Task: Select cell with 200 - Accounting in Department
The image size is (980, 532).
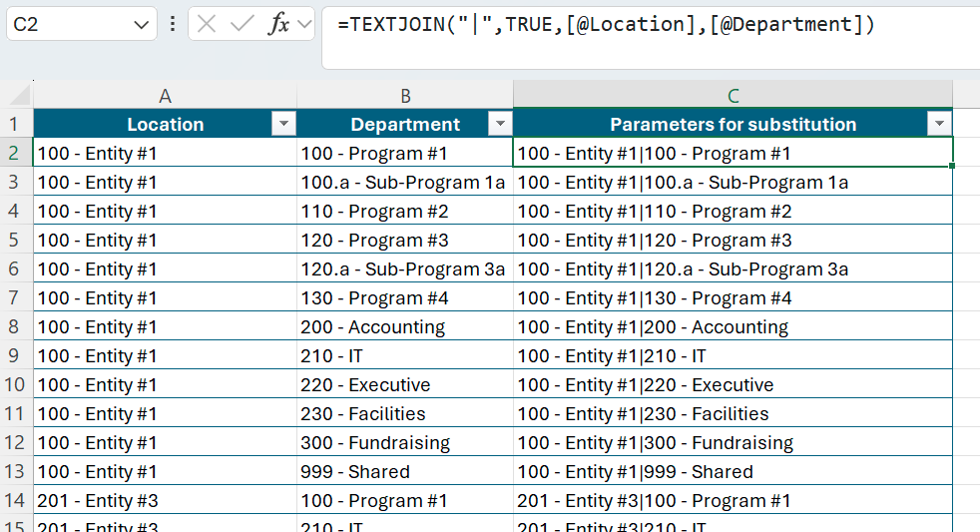Action: [404, 327]
